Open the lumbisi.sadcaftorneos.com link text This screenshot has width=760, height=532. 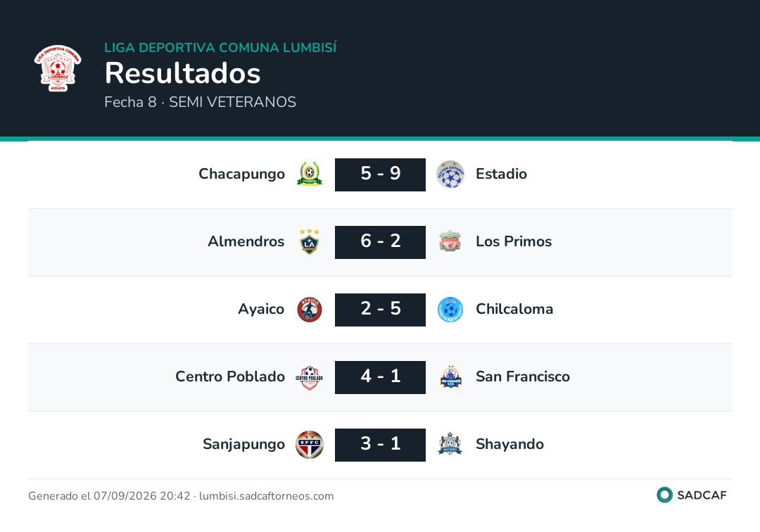point(267,496)
